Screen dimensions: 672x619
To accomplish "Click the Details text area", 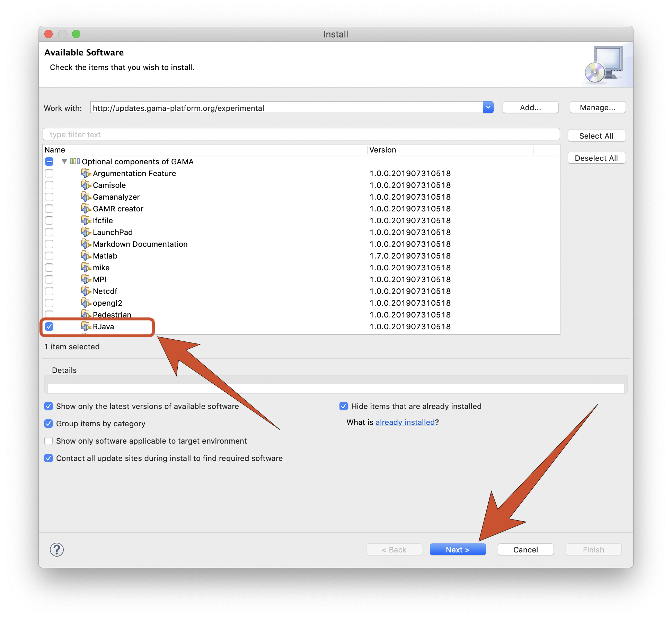I will point(336,388).
